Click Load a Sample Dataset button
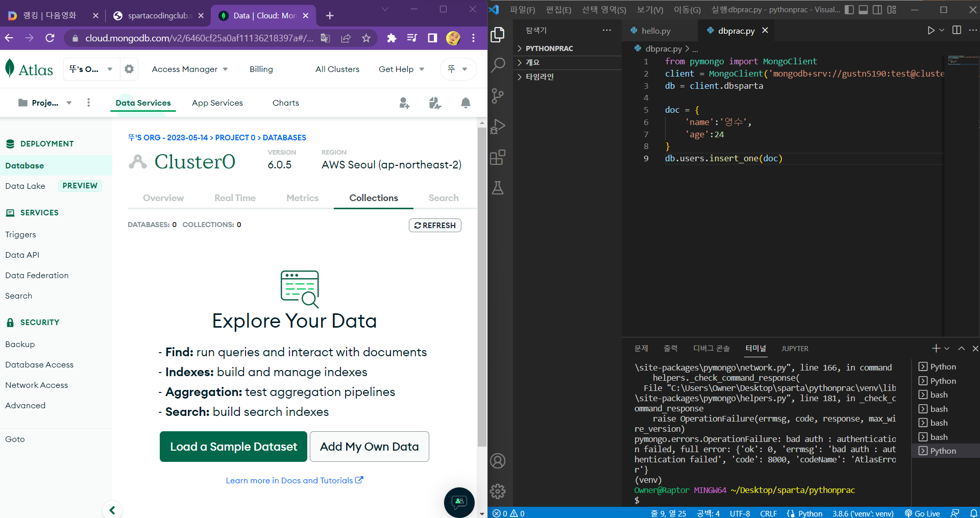Screen dimensions: 980x518 click(233, 447)
